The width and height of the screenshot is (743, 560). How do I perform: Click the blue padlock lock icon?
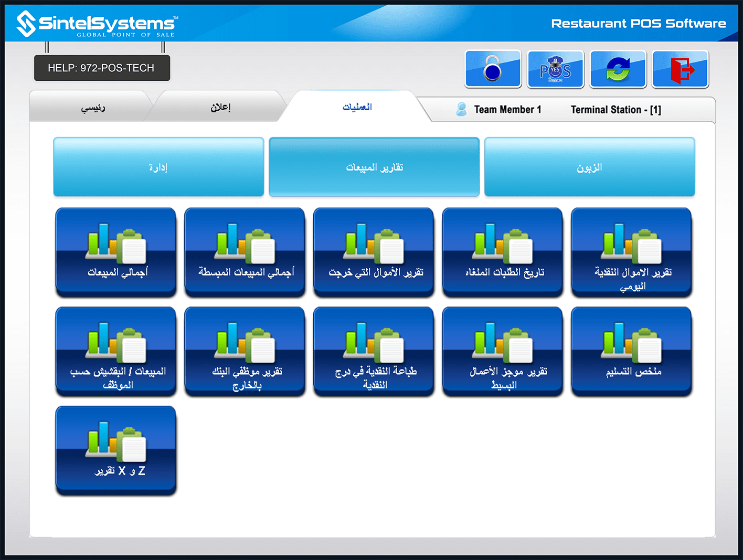493,69
